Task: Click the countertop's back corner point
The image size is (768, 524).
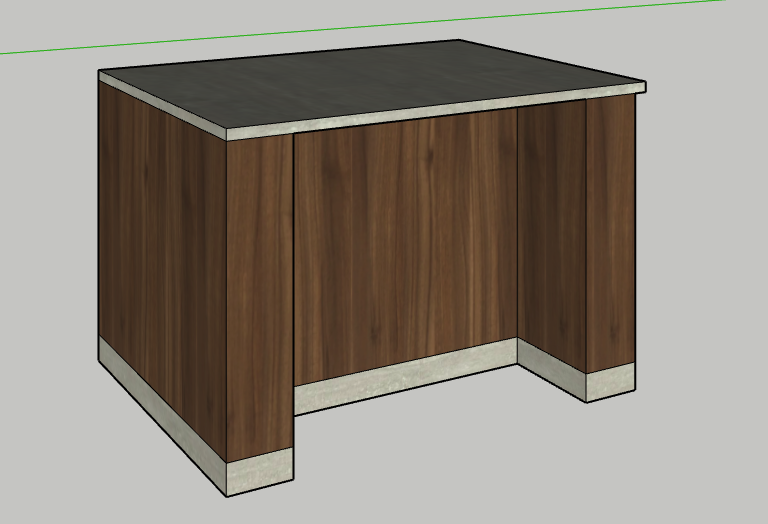Action: tap(460, 41)
